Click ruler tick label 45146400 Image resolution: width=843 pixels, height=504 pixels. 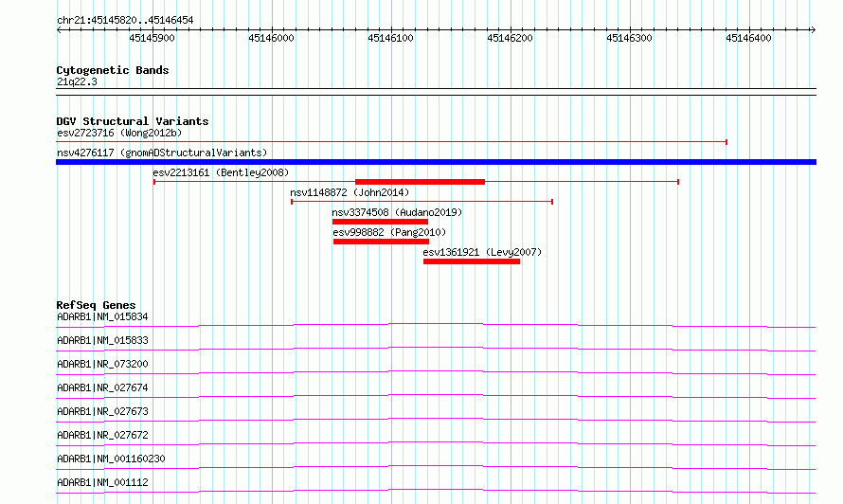pos(748,38)
